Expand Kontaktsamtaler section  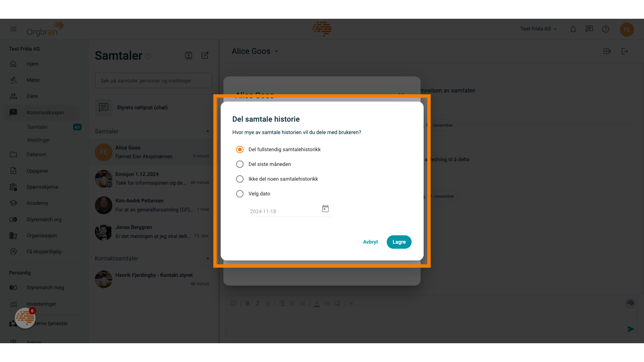(x=207, y=258)
